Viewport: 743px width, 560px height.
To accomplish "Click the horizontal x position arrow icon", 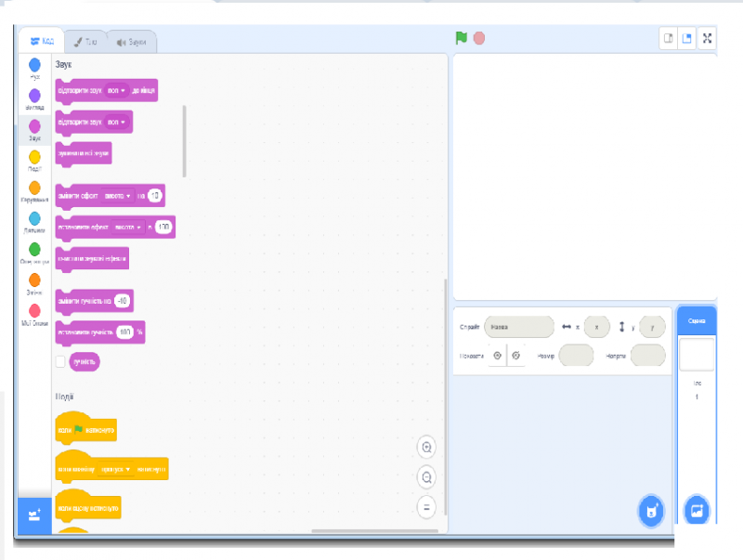I will (x=567, y=327).
